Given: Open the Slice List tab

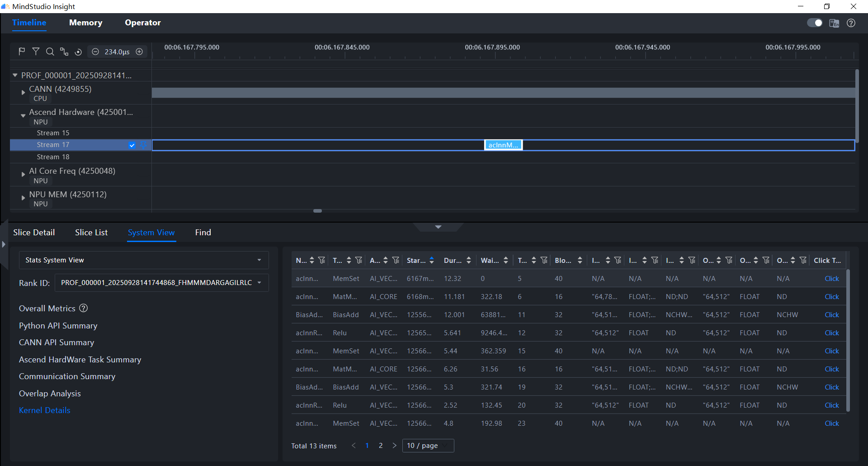Looking at the screenshot, I should [x=91, y=233].
